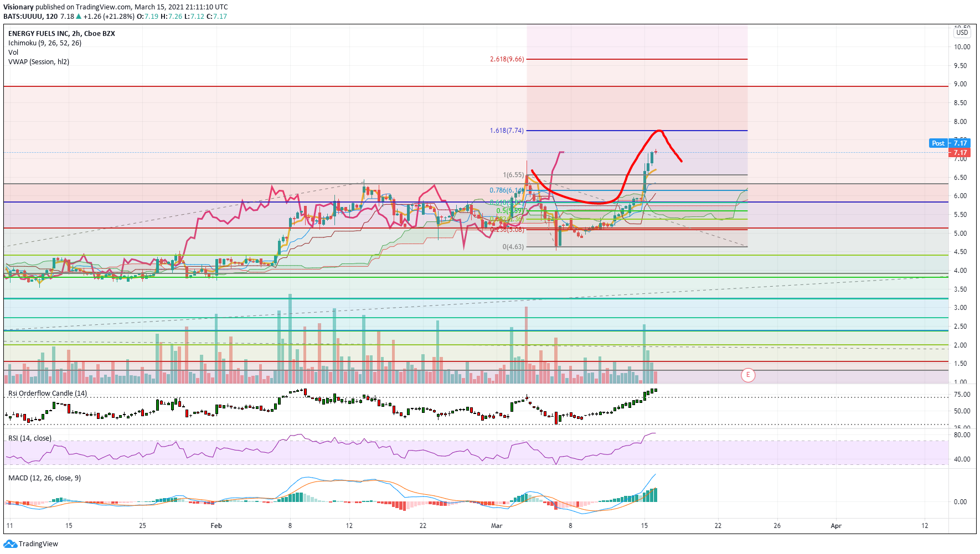
Task: Click the Post market price tag
Action: click(938, 143)
